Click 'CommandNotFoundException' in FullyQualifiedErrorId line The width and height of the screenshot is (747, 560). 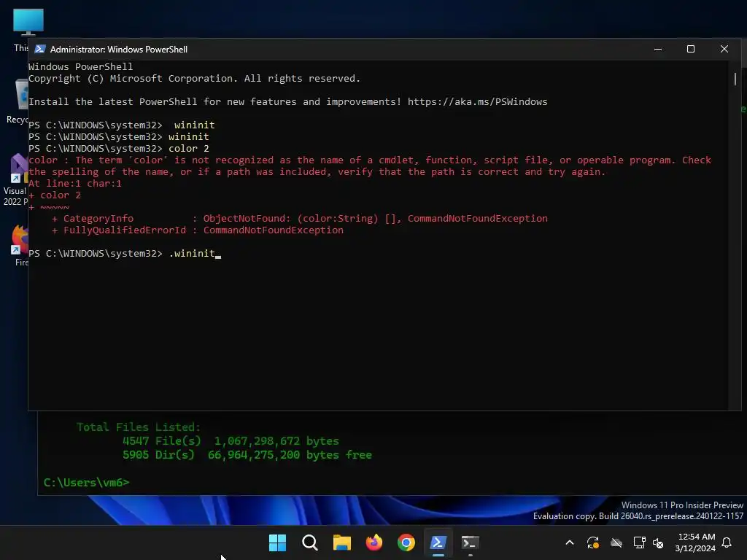pyautogui.click(x=274, y=230)
